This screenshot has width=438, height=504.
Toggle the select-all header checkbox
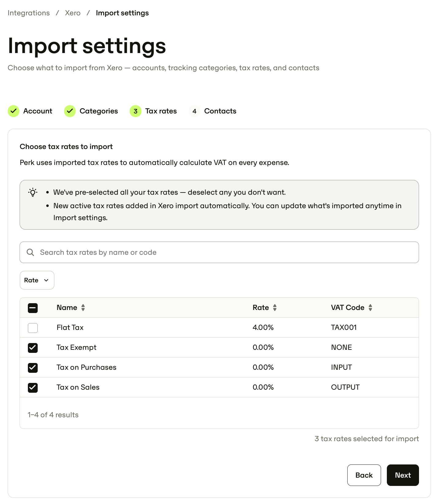tap(33, 308)
